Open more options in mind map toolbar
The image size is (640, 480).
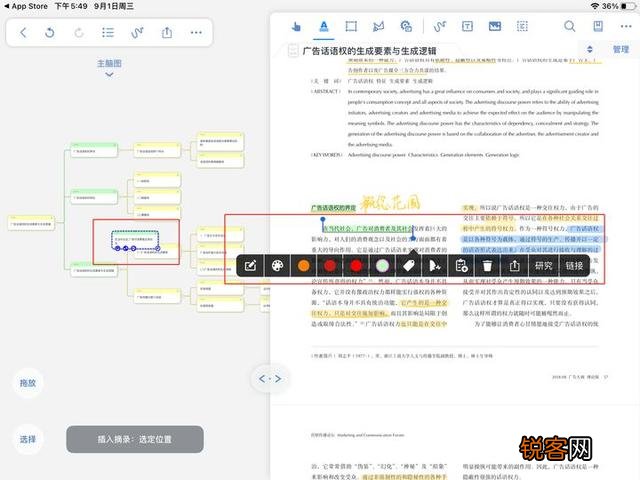[196, 33]
